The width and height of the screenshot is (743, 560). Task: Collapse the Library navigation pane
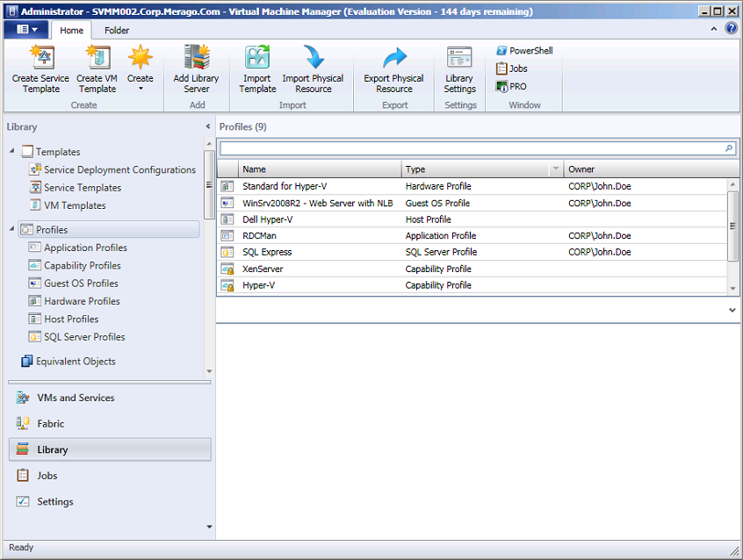208,126
